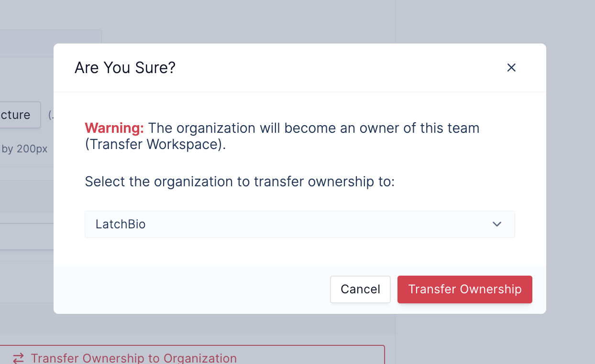Click the dialog footer area beside Cancel
Screen dimensions: 595x364
tap(191, 289)
